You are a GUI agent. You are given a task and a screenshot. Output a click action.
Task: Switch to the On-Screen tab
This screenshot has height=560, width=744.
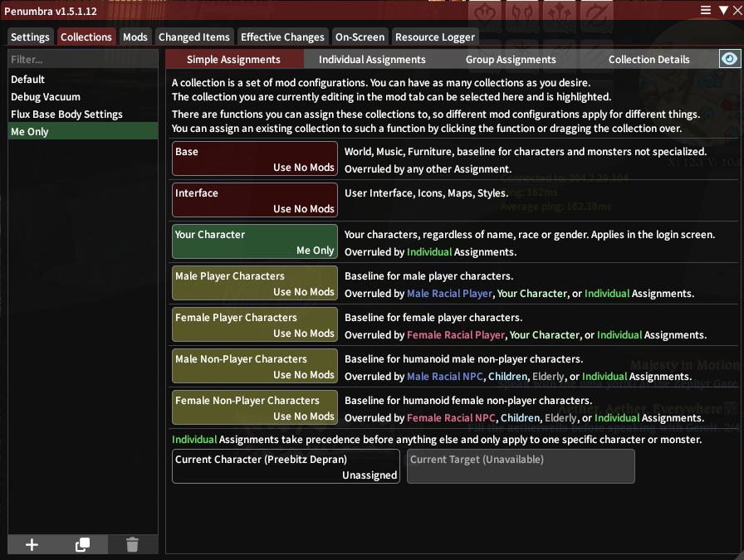360,37
